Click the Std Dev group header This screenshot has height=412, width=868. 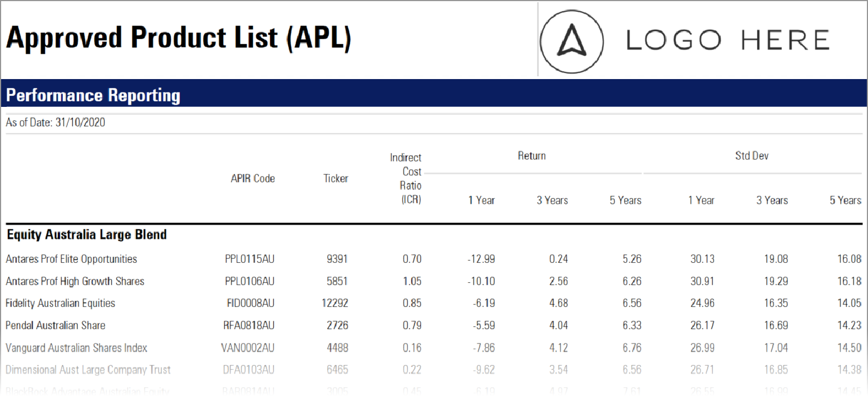pos(752,156)
